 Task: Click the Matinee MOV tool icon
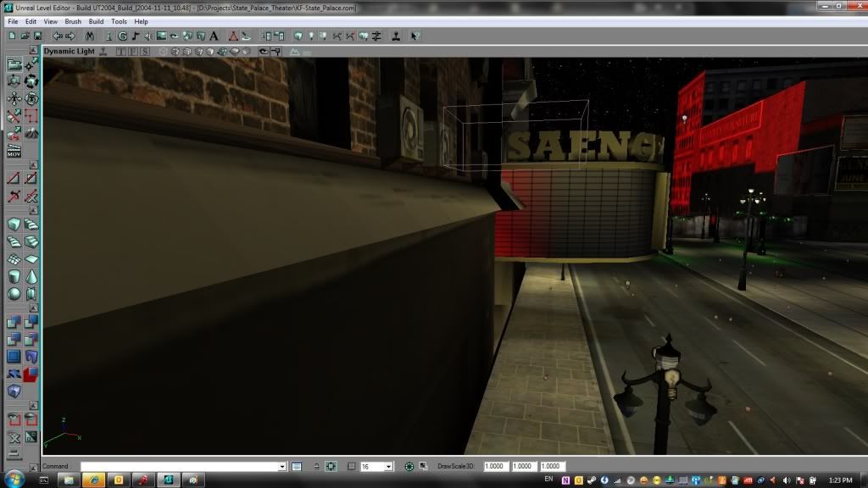[14, 152]
